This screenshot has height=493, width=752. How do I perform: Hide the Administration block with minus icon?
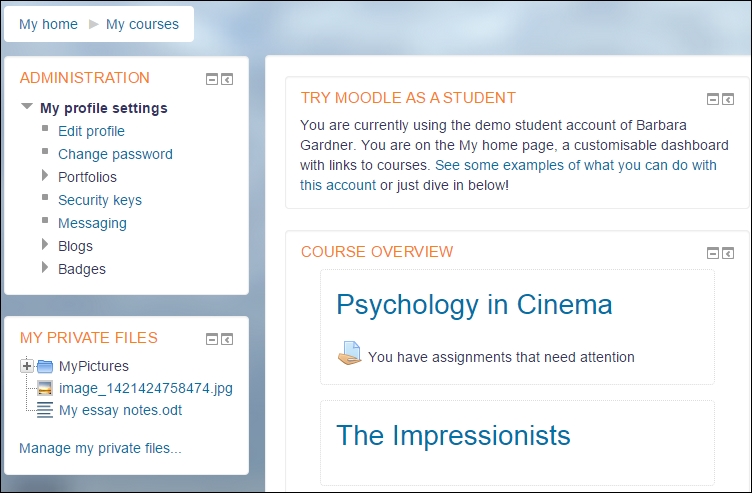(x=212, y=79)
